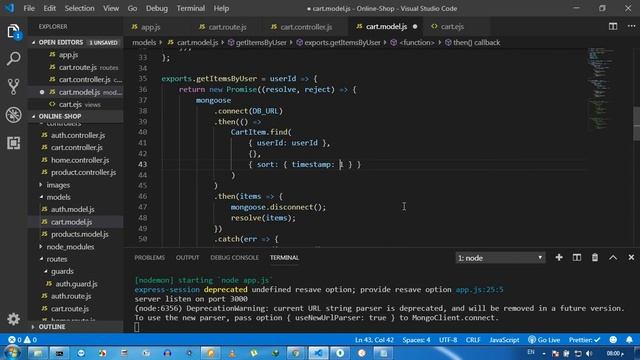Show the Problems panel tab
Viewport: 640px width, 360px height.
point(149,258)
